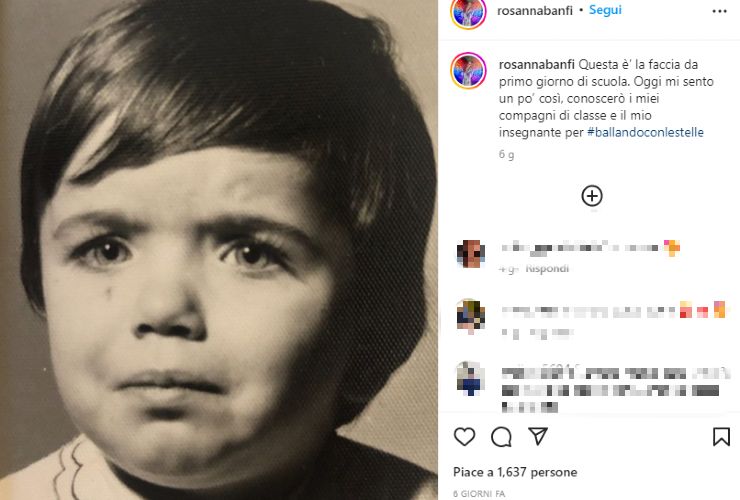This screenshot has width=740, height=500.
Task: View first commenter's profile avatar
Action: pos(470,254)
